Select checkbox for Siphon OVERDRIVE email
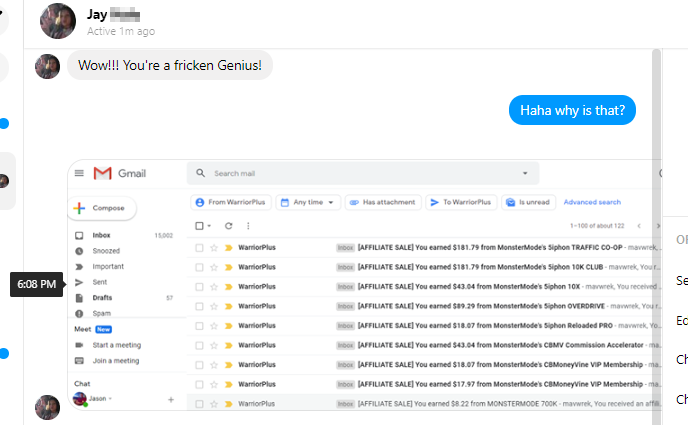 199,306
